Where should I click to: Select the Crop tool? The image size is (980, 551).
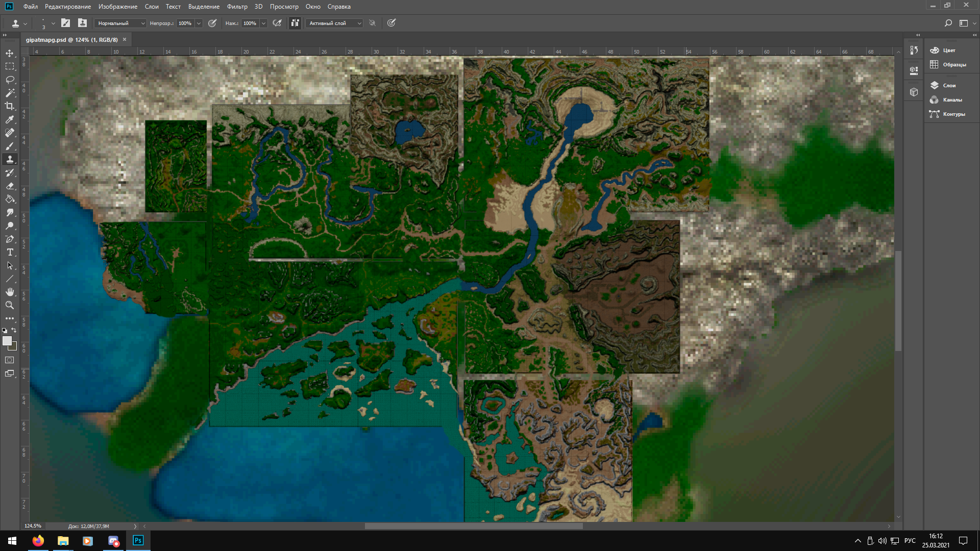10,106
